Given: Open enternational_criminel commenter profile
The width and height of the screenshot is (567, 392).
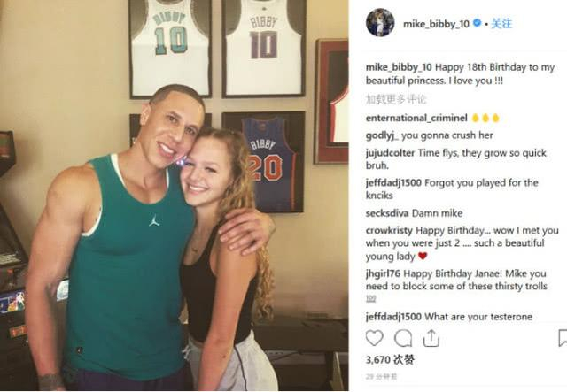Looking at the screenshot, I should (416, 119).
